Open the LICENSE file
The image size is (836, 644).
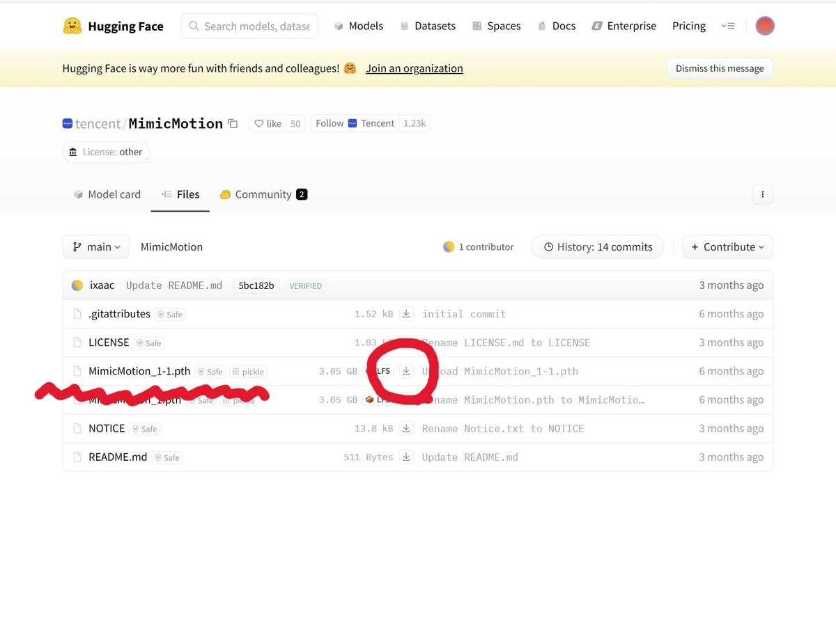pos(109,343)
